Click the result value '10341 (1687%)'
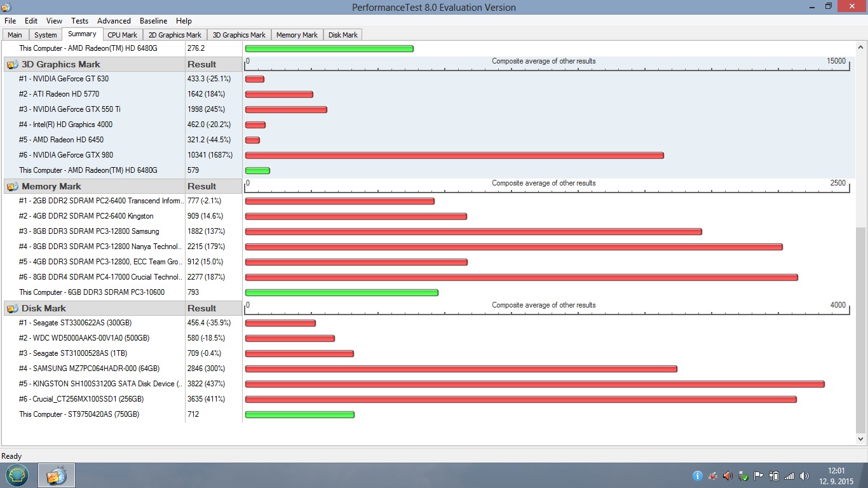 pos(210,155)
